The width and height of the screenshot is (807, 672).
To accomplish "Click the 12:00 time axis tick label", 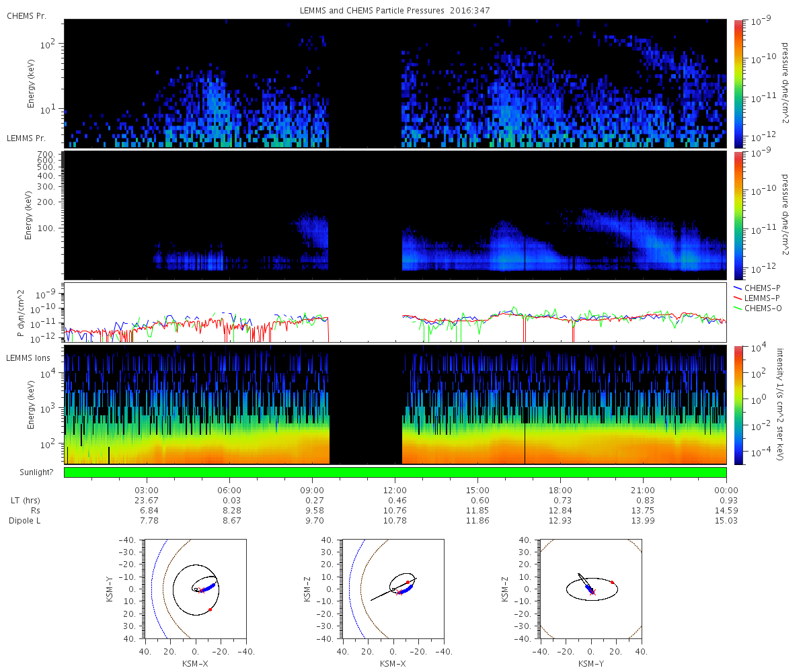I will 395,489.
